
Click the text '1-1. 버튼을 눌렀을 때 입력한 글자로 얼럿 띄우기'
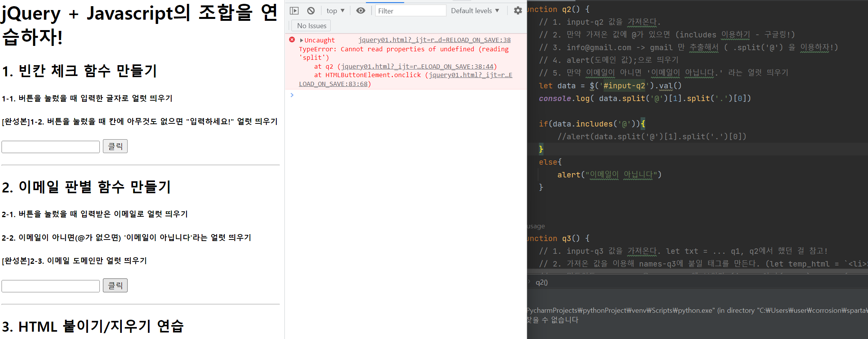click(x=87, y=98)
